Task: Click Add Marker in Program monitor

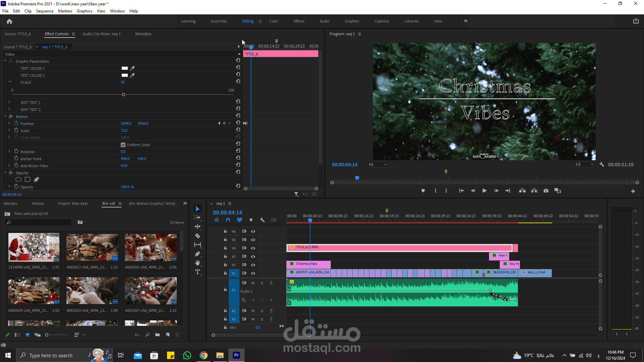Action: pyautogui.click(x=423, y=191)
